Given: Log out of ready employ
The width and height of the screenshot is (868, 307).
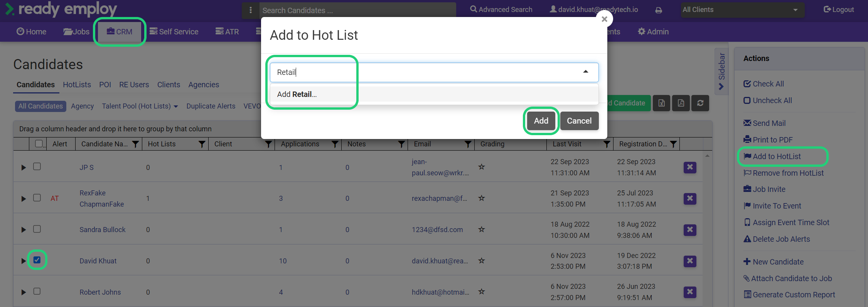Looking at the screenshot, I should 839,10.
